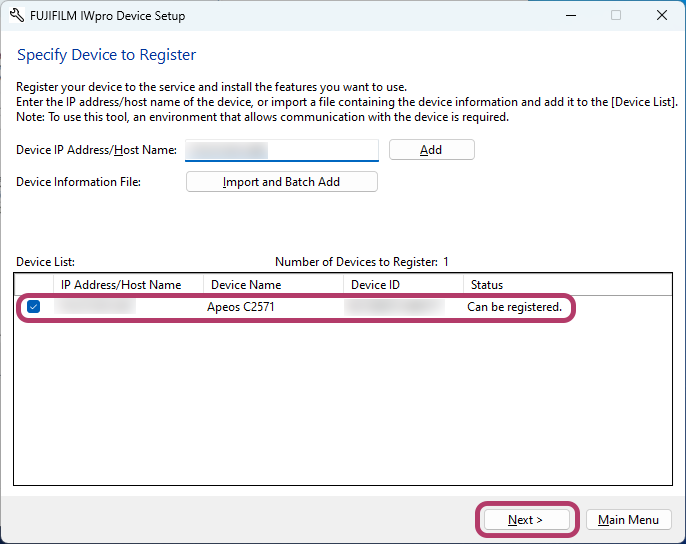
Task: Uncheck the Apeos C2571 device checkbox
Action: click(34, 307)
